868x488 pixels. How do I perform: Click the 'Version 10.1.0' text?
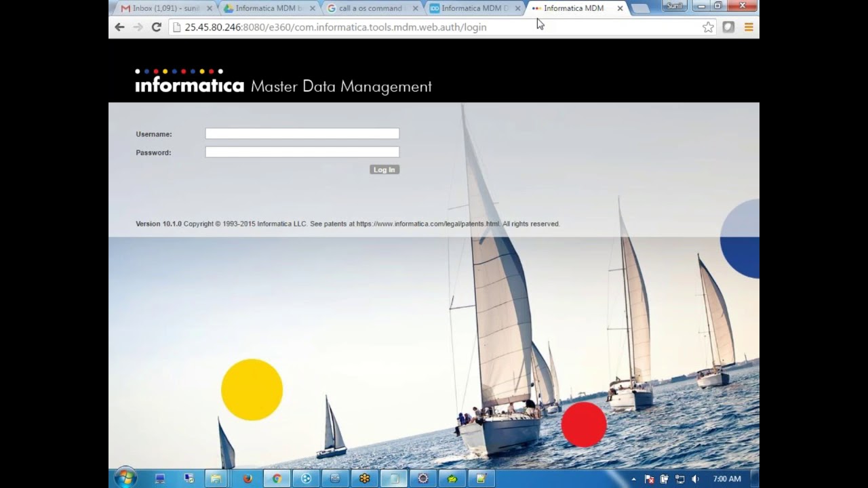159,224
